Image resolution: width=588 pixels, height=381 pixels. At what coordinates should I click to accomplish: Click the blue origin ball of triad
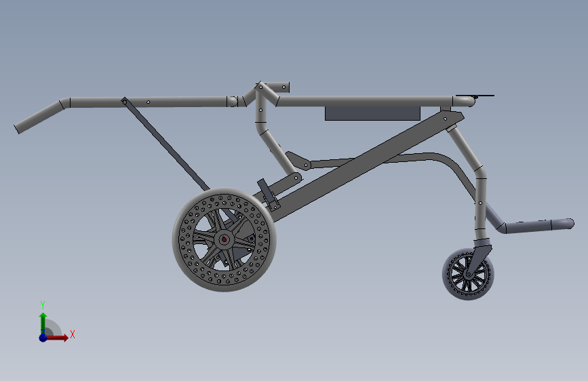tap(43, 338)
